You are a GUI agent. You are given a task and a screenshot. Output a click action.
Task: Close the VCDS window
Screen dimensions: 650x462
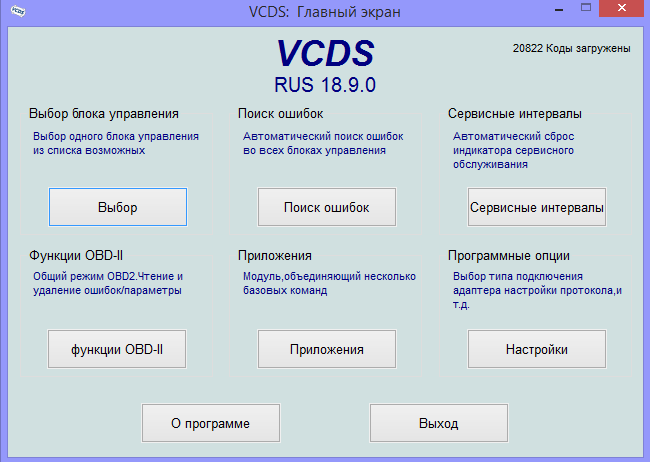click(621, 8)
